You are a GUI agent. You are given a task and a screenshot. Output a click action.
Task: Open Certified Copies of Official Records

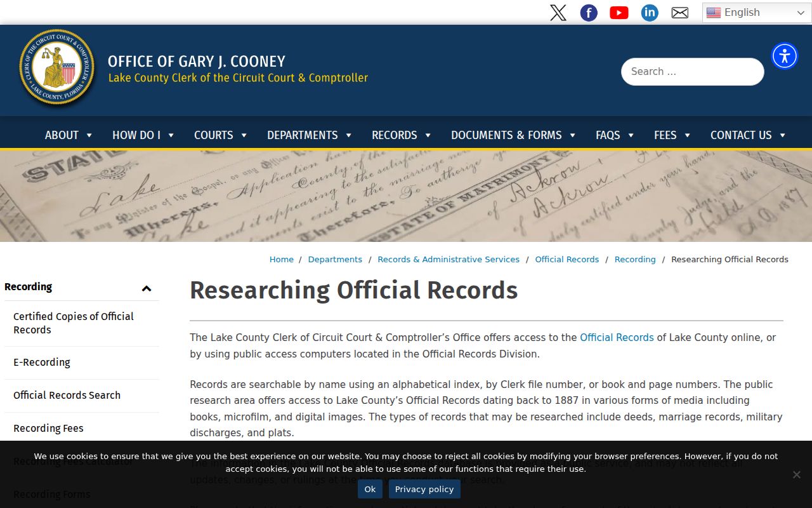coord(82,323)
